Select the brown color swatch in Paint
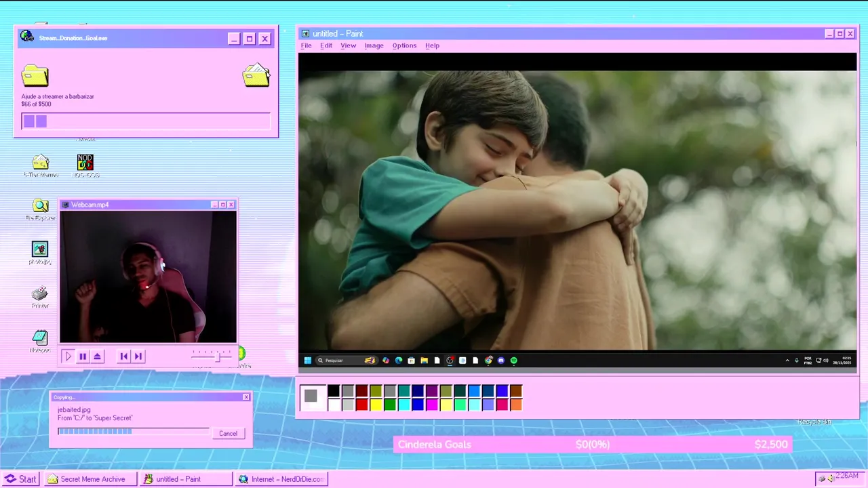 (516, 391)
